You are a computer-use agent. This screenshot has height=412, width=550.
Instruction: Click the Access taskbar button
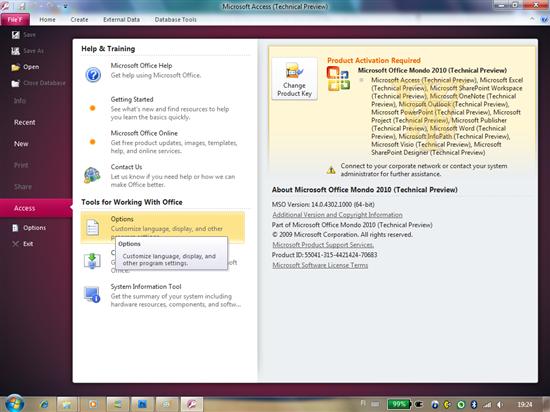pos(192,404)
